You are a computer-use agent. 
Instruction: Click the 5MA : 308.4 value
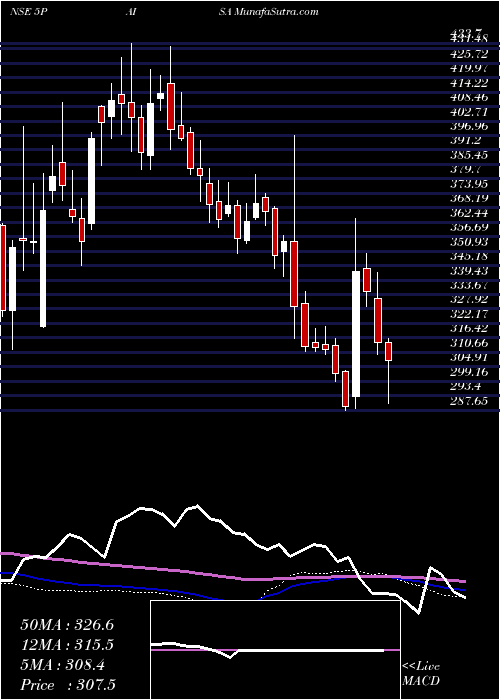point(62,665)
